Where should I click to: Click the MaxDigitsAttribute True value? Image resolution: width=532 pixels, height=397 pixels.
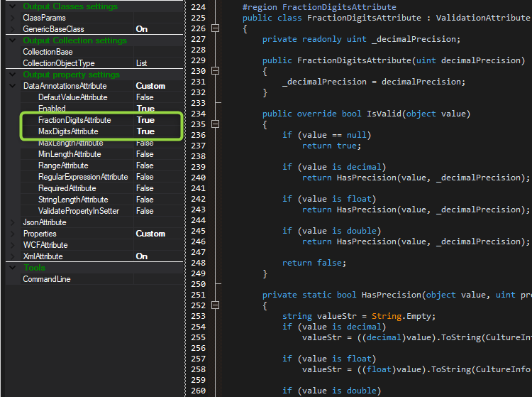coord(145,131)
